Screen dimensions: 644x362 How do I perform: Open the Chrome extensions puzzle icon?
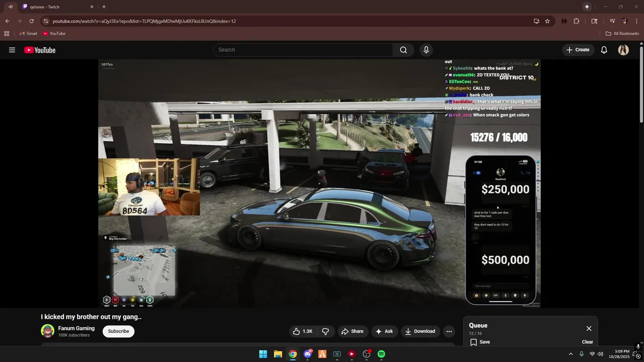pos(577,21)
